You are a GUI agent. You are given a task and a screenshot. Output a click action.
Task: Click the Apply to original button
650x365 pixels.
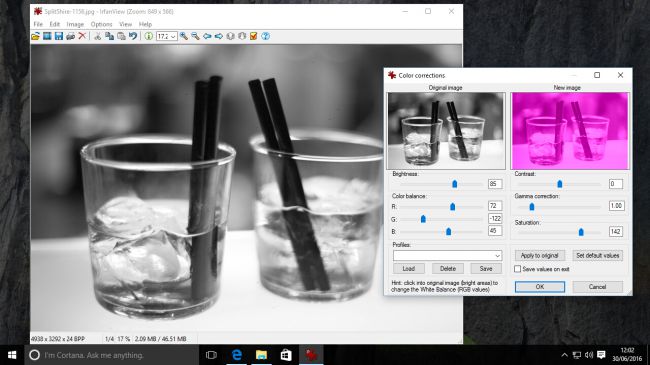point(540,256)
